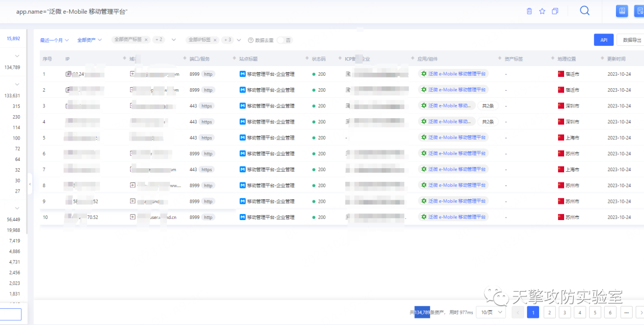Go to page 6

[611, 312]
